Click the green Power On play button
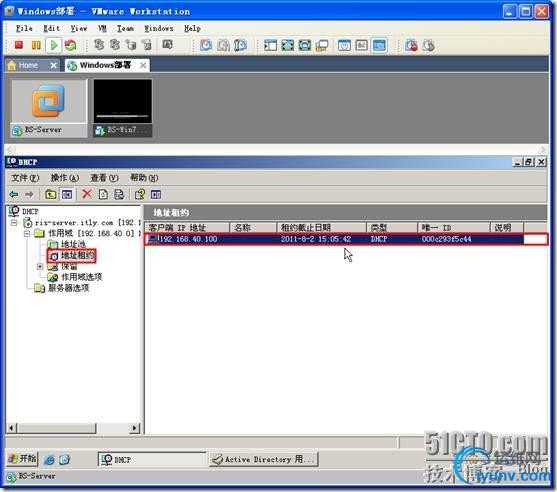Screen dimensions: 557x492 [54, 45]
